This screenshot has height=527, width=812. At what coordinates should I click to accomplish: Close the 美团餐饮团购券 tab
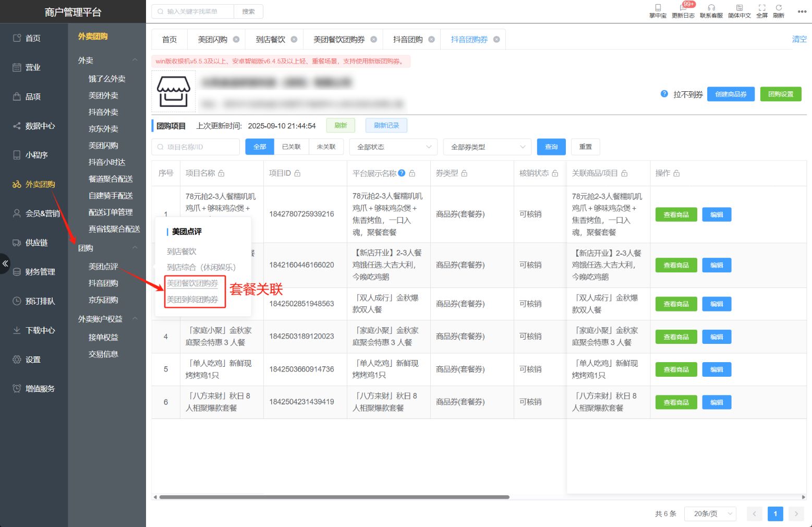tap(373, 39)
